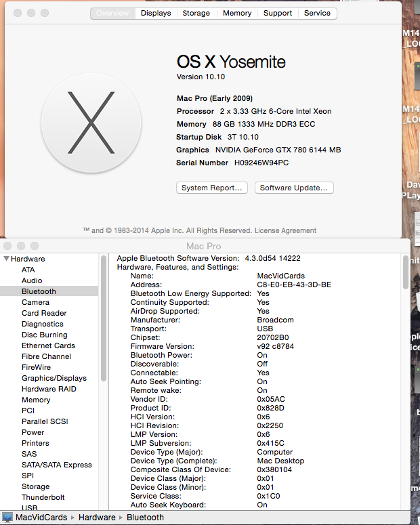Collapse the Hardware disclosure triangle
Image resolution: width=420 pixels, height=525 pixels.
tap(6, 259)
